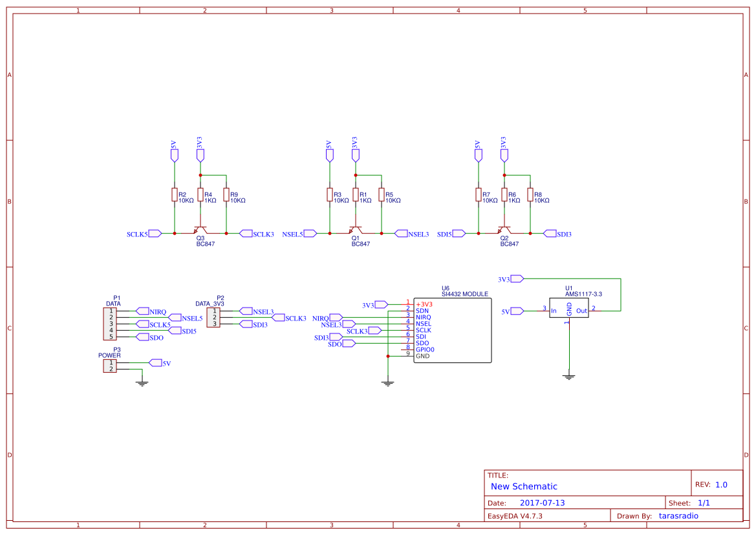Select the Q1 BC847 transistor symbol
Screen dimensions: 756x535
356,229
